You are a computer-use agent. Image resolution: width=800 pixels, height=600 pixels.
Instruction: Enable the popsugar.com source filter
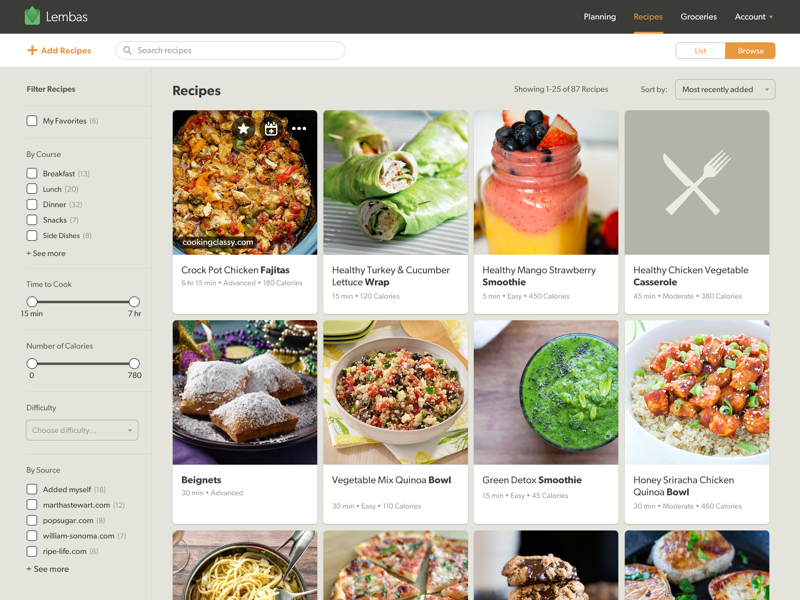pyautogui.click(x=32, y=520)
